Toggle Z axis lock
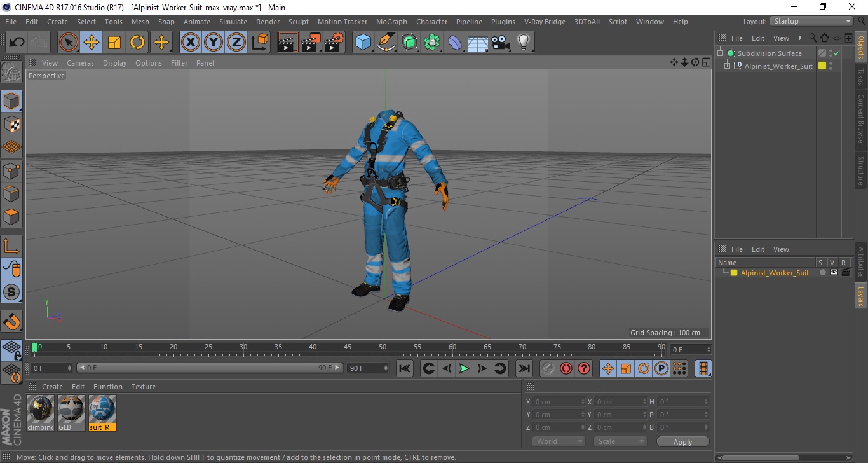868x463 pixels. tap(236, 43)
